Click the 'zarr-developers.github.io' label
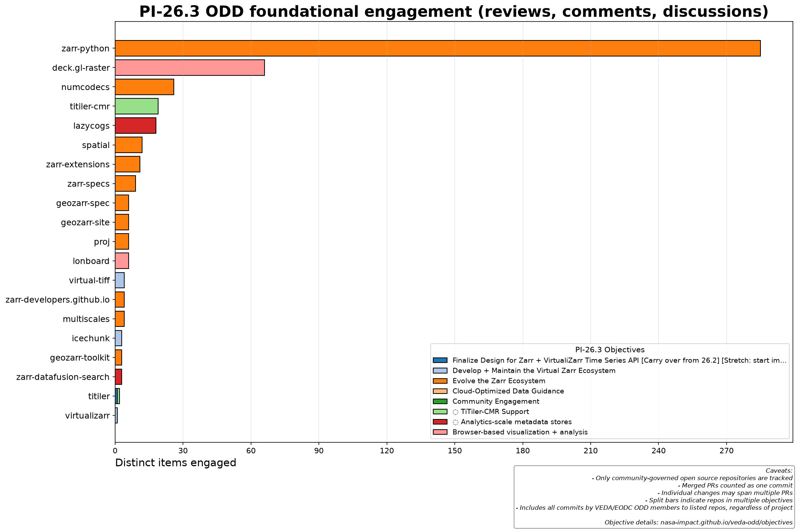 [58, 300]
